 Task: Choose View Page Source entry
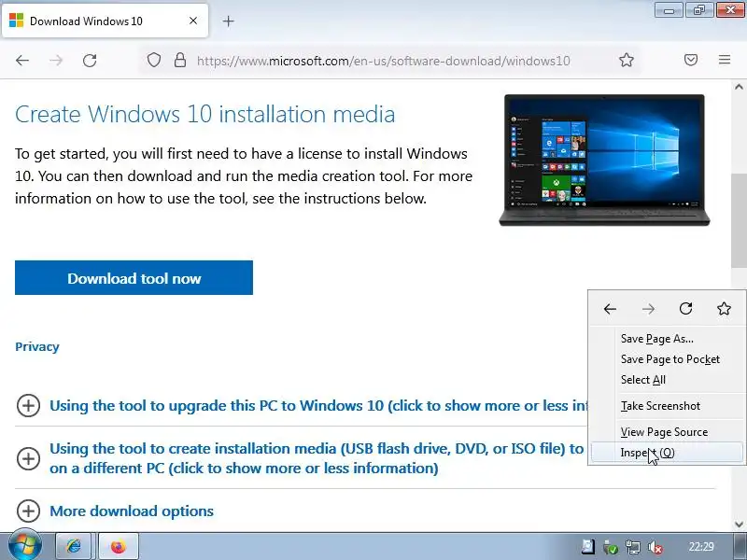coord(667,432)
